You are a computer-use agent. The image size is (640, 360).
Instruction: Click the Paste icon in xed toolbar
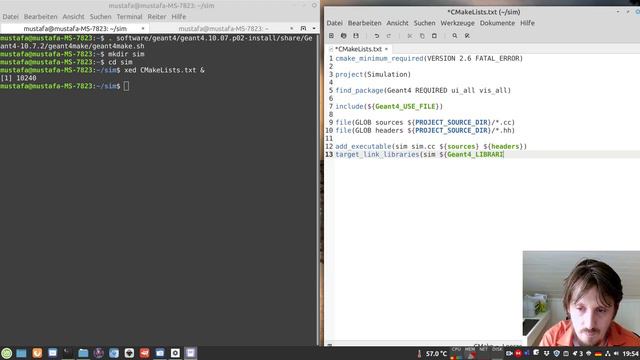click(434, 36)
